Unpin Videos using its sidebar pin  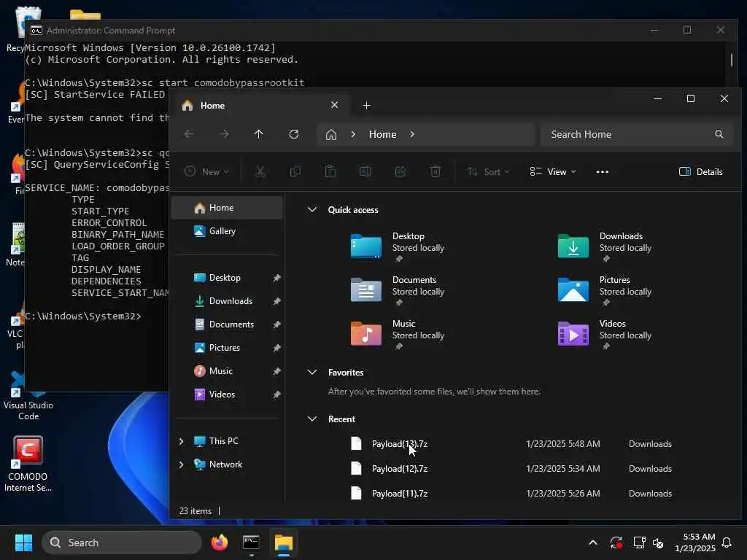276,394
